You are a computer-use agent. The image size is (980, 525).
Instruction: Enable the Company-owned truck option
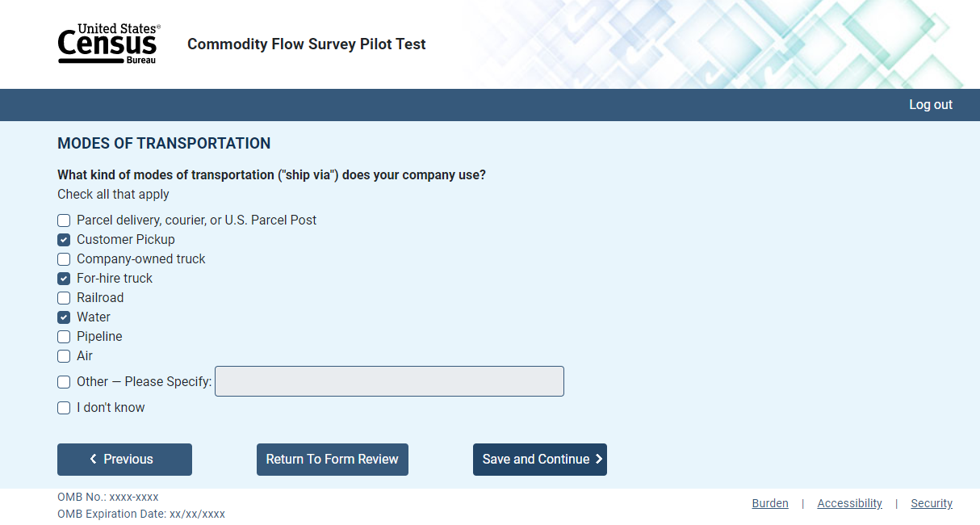64,259
